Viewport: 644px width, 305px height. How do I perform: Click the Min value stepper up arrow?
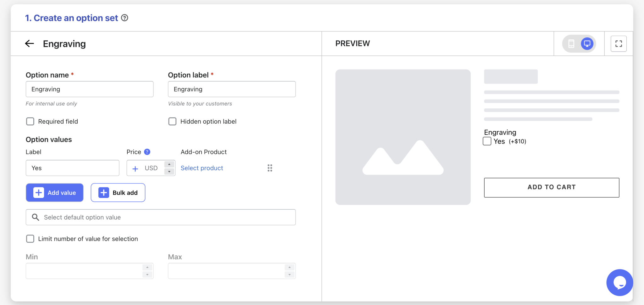pyautogui.click(x=147, y=267)
